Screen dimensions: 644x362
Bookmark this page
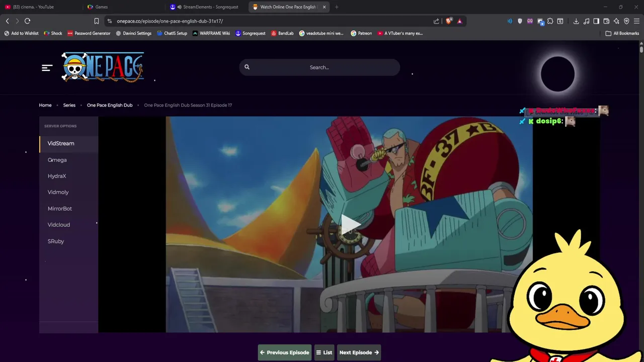[97, 21]
